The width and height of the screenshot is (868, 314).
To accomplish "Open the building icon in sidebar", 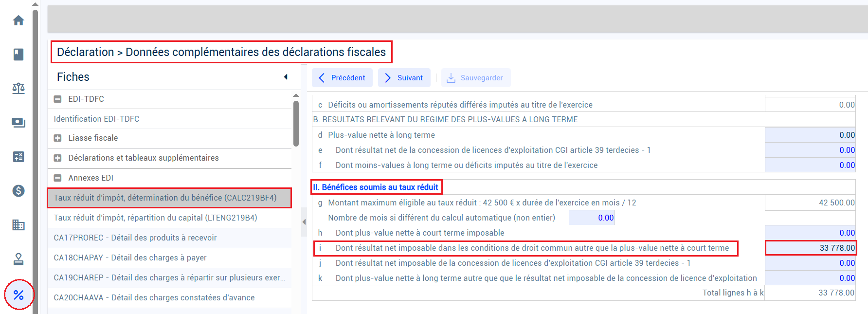I will point(18,225).
